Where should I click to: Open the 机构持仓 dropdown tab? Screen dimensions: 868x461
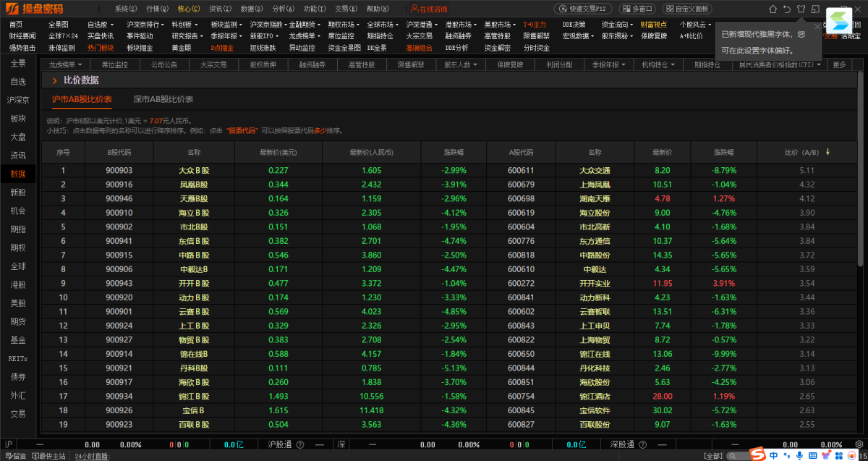658,64
